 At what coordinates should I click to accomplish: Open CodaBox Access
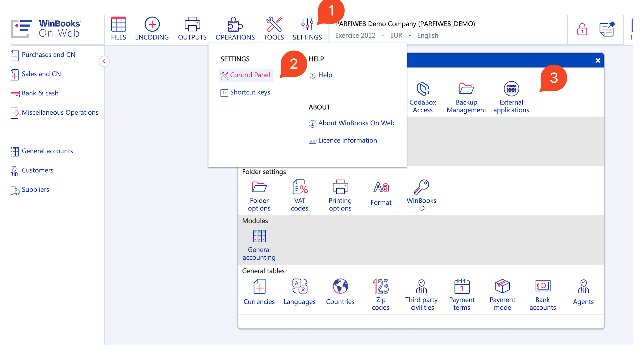423,97
